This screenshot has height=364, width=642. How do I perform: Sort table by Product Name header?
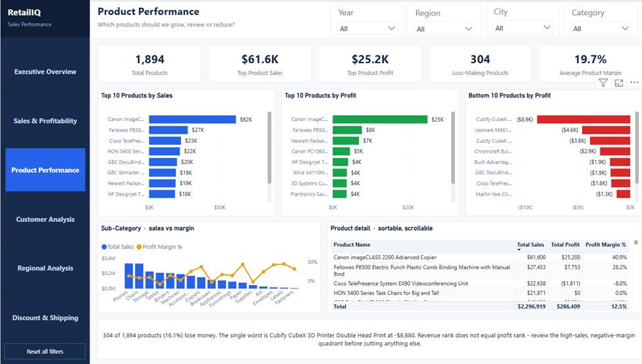(x=352, y=244)
